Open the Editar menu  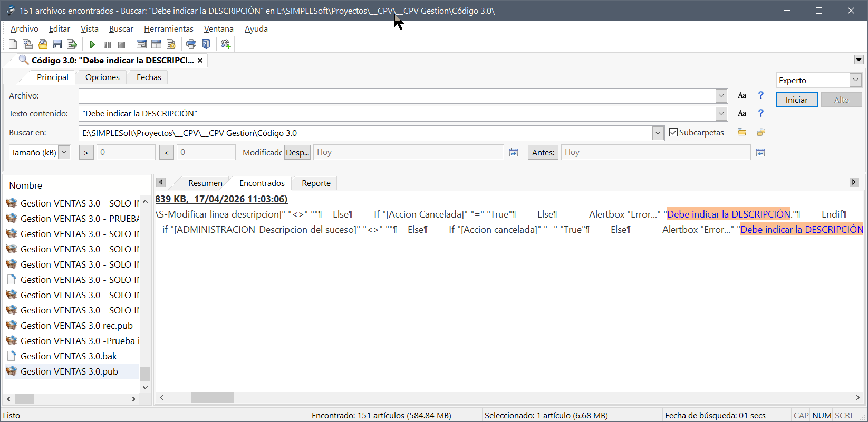tap(60, 29)
